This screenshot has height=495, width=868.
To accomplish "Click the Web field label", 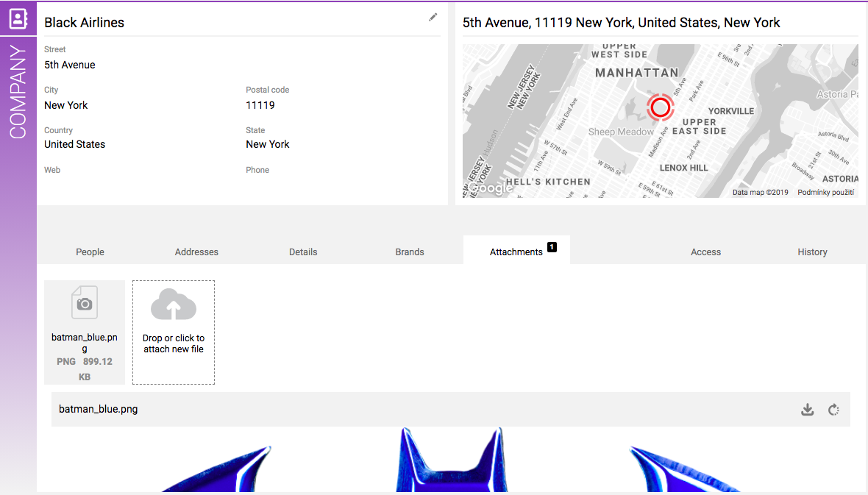I will coord(52,170).
